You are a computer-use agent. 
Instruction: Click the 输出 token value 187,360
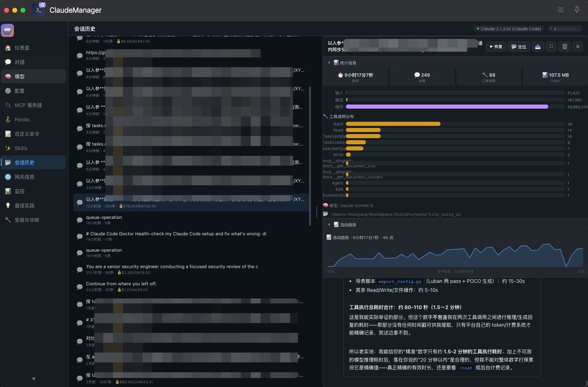pyautogui.click(x=574, y=100)
